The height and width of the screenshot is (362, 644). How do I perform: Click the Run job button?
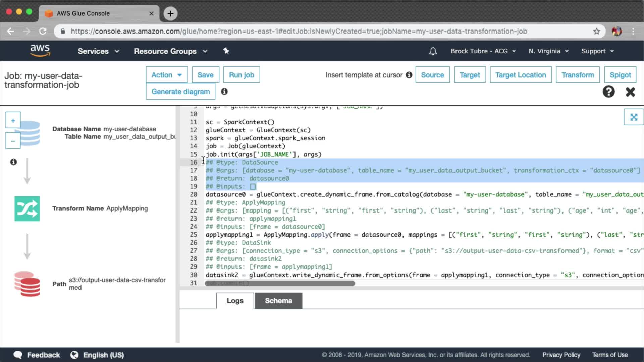[241, 75]
